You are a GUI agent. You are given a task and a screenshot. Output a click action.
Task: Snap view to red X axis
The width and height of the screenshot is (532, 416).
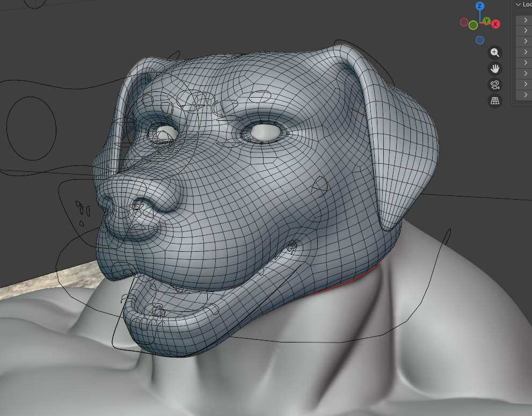click(x=495, y=24)
